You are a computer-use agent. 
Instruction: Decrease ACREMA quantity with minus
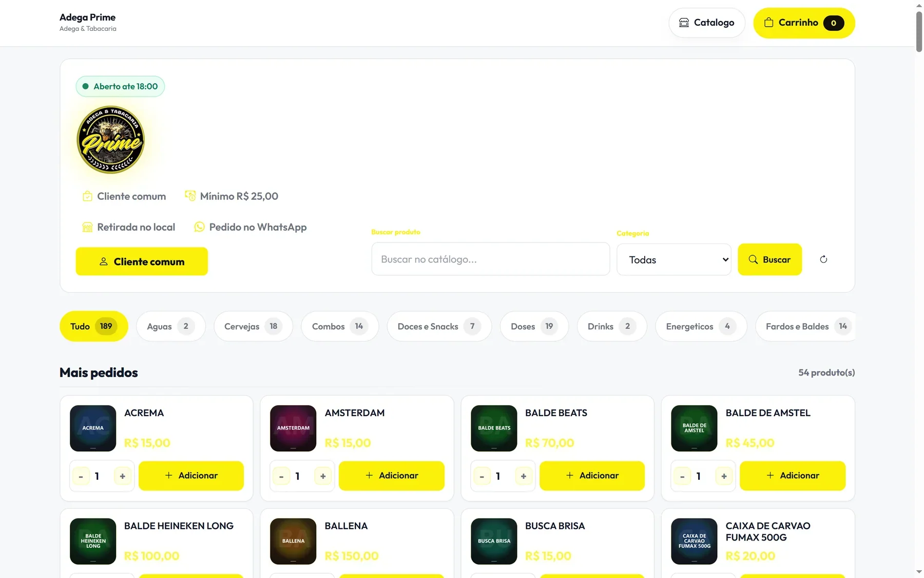[x=81, y=476]
